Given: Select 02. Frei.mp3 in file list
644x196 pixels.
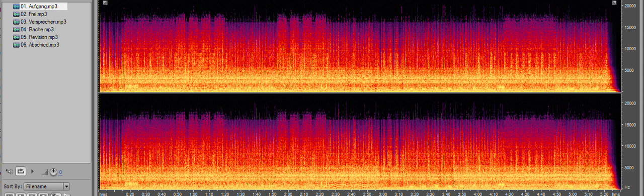Looking at the screenshot, I should pyautogui.click(x=34, y=14).
